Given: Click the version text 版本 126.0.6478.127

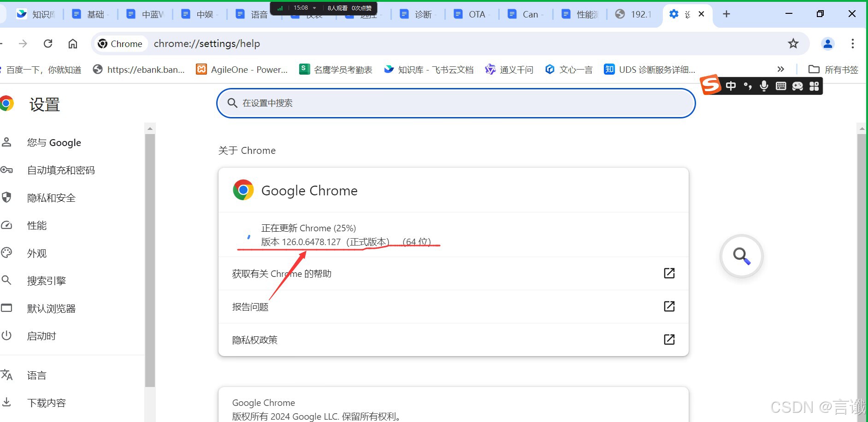Looking at the screenshot, I should [301, 242].
